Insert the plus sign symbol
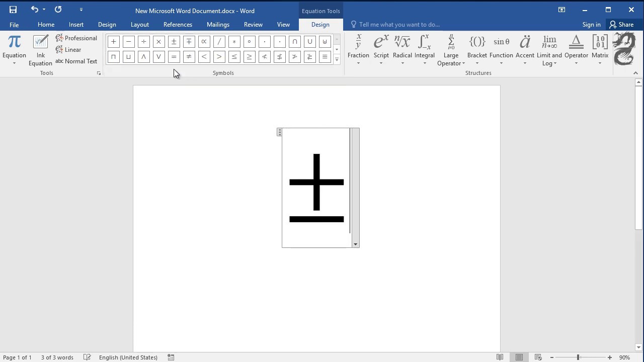644x362 pixels. click(x=114, y=42)
